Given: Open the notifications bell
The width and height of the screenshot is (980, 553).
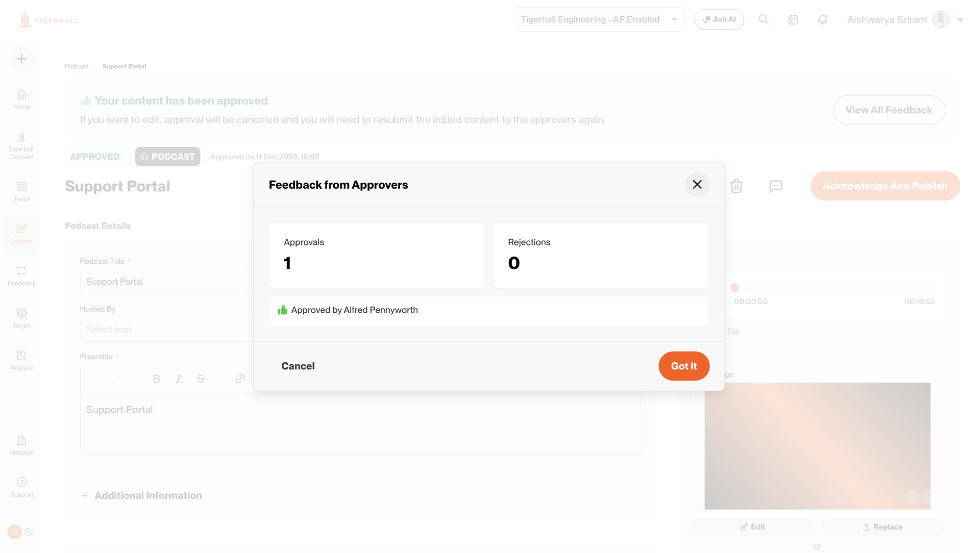Looking at the screenshot, I should (822, 19).
